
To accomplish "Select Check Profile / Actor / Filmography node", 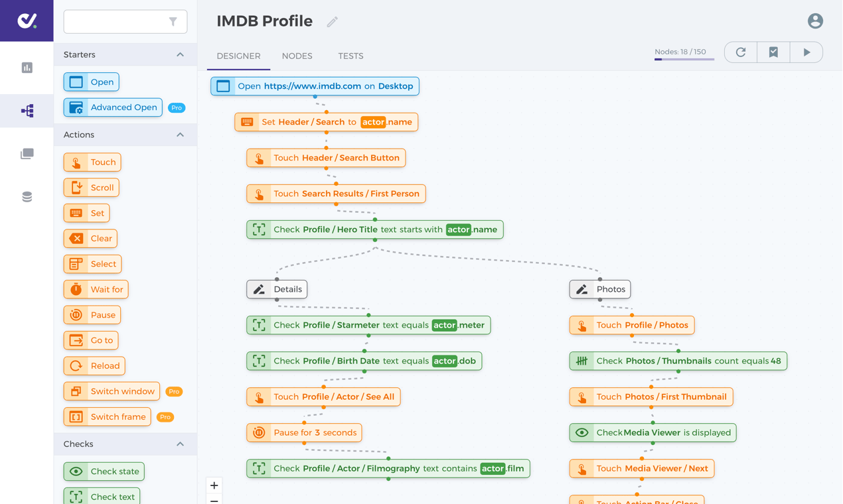I will point(388,468).
